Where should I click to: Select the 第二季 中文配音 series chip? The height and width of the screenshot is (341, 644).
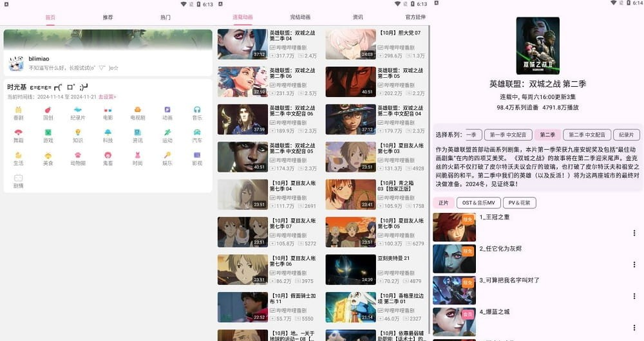click(587, 134)
